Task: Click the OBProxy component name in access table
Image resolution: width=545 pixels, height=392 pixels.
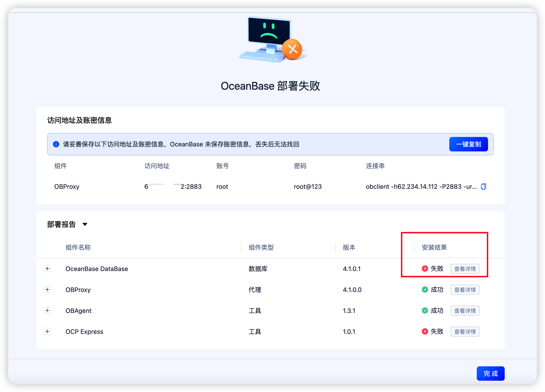Action: 67,187
